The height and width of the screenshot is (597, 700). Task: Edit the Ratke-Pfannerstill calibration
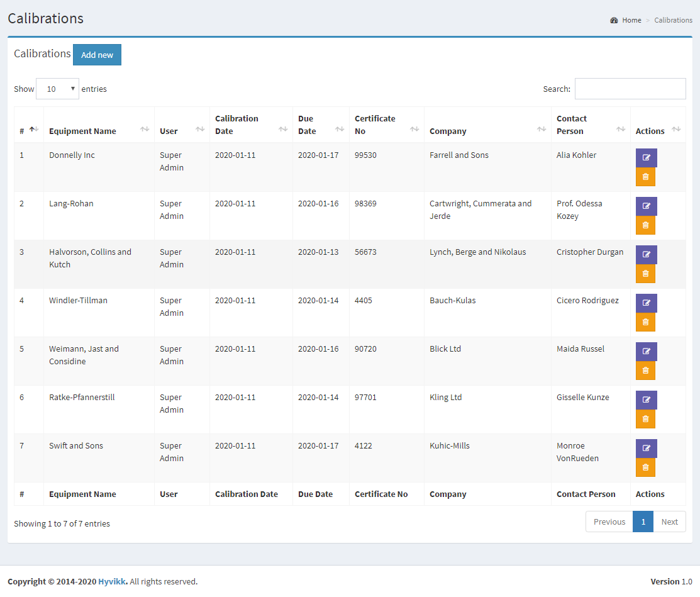click(x=646, y=400)
